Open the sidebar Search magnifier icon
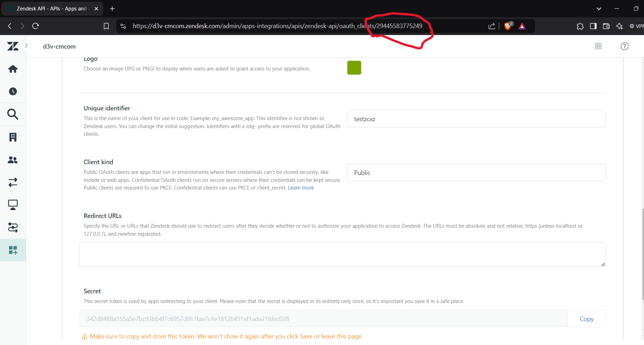644x345 pixels. pyautogui.click(x=13, y=114)
